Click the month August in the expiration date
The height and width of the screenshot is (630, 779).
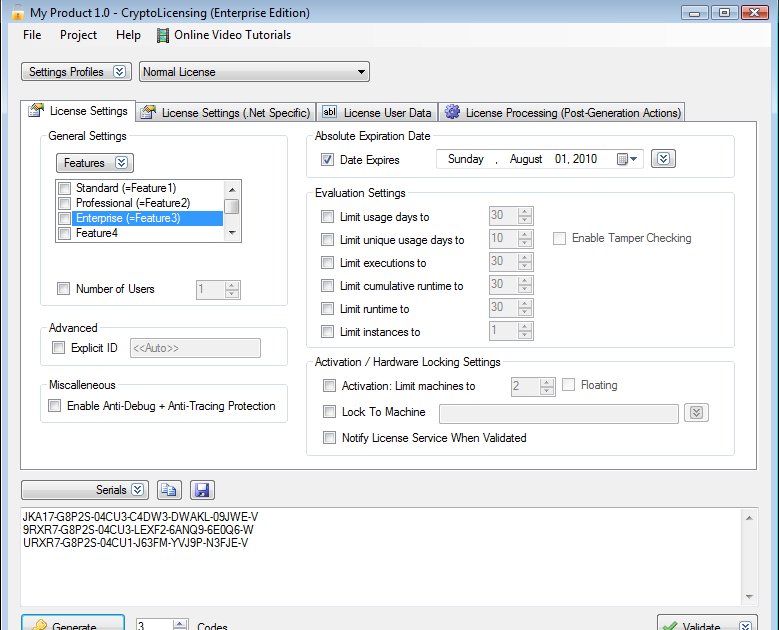coord(526,159)
